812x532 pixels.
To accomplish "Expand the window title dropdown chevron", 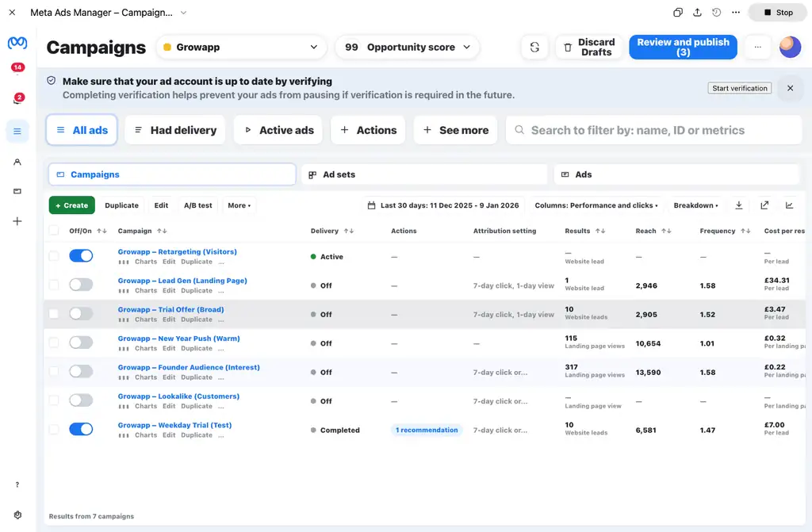I will click(x=183, y=13).
